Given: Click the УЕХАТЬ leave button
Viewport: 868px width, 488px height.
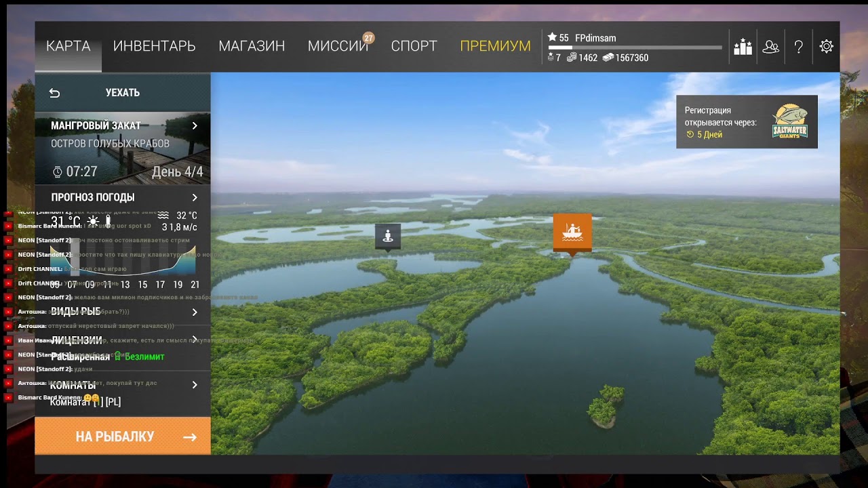Looking at the screenshot, I should coord(123,93).
